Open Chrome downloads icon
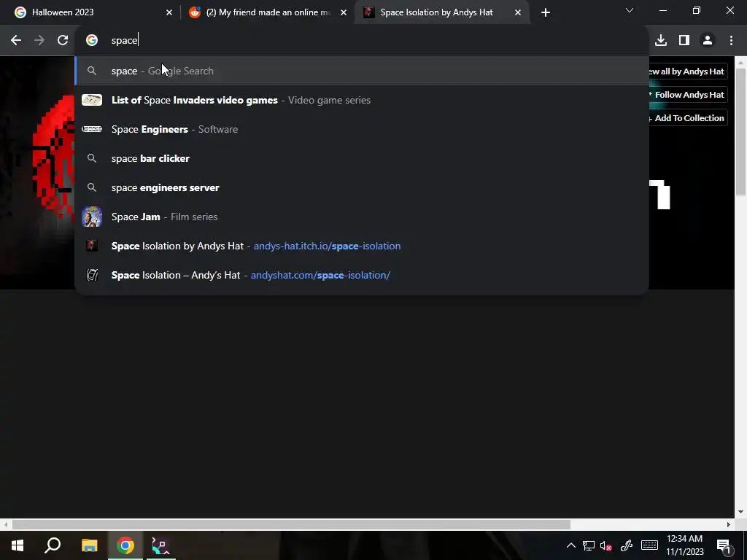 pyautogui.click(x=661, y=41)
